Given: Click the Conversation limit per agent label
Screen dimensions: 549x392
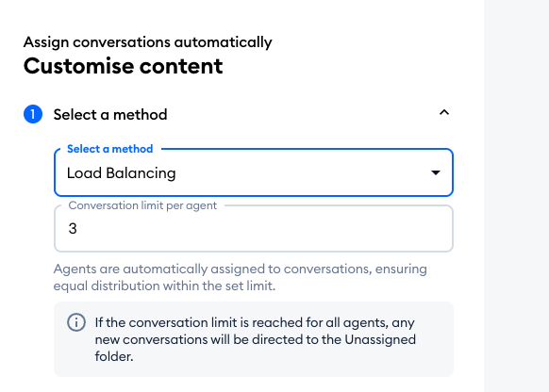Looking at the screenshot, I should 142,205.
